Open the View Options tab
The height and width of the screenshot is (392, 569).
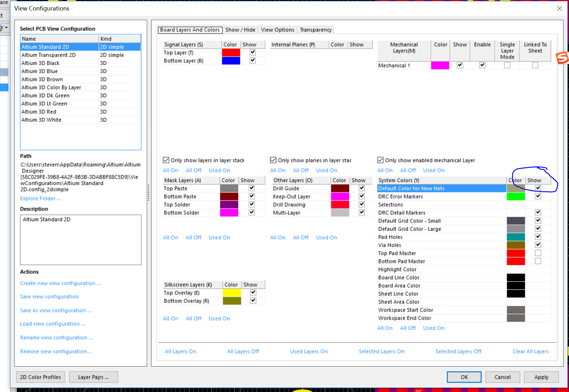pos(278,30)
